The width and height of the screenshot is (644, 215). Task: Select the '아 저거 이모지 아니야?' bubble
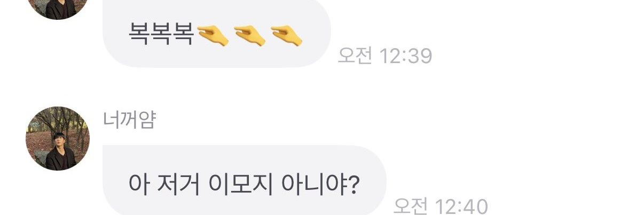(x=244, y=180)
